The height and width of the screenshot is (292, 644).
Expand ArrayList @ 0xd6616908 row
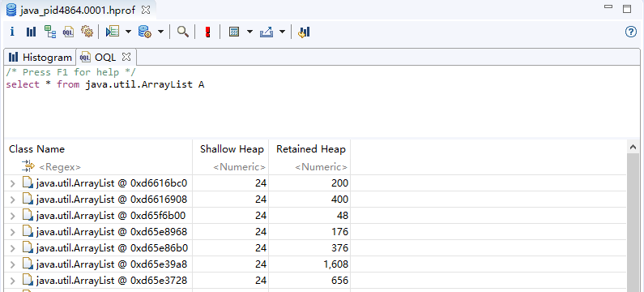pyautogui.click(x=13, y=200)
